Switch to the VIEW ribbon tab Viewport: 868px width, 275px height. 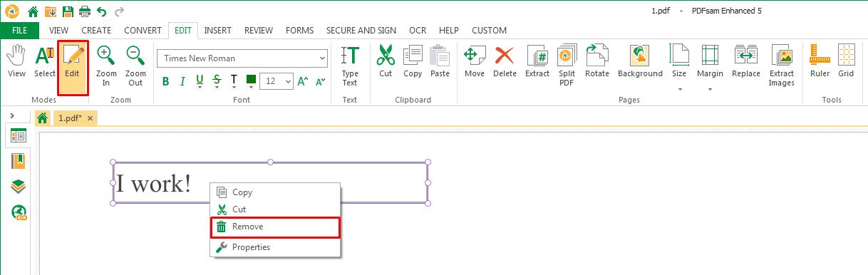59,31
